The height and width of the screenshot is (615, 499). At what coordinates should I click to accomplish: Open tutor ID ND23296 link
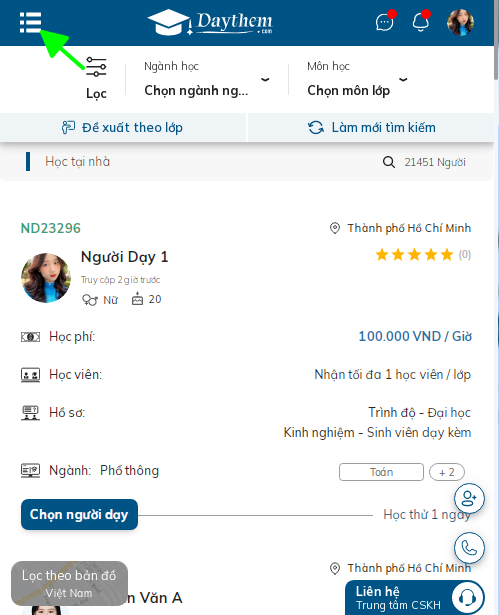click(51, 228)
